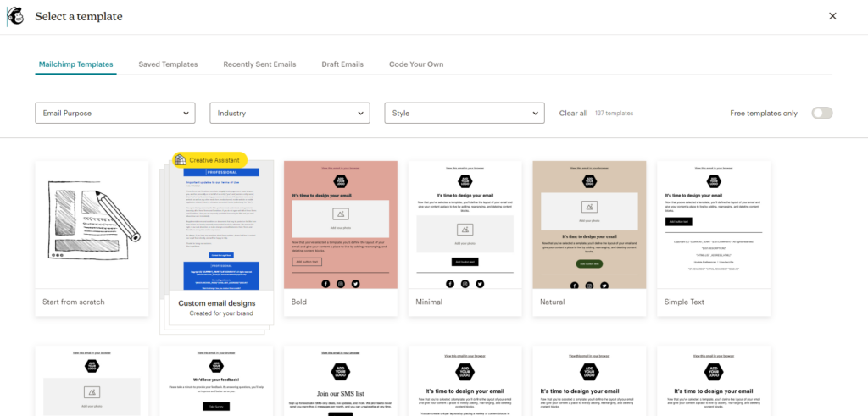Click Facebook icon in Minimal template

pyautogui.click(x=450, y=283)
